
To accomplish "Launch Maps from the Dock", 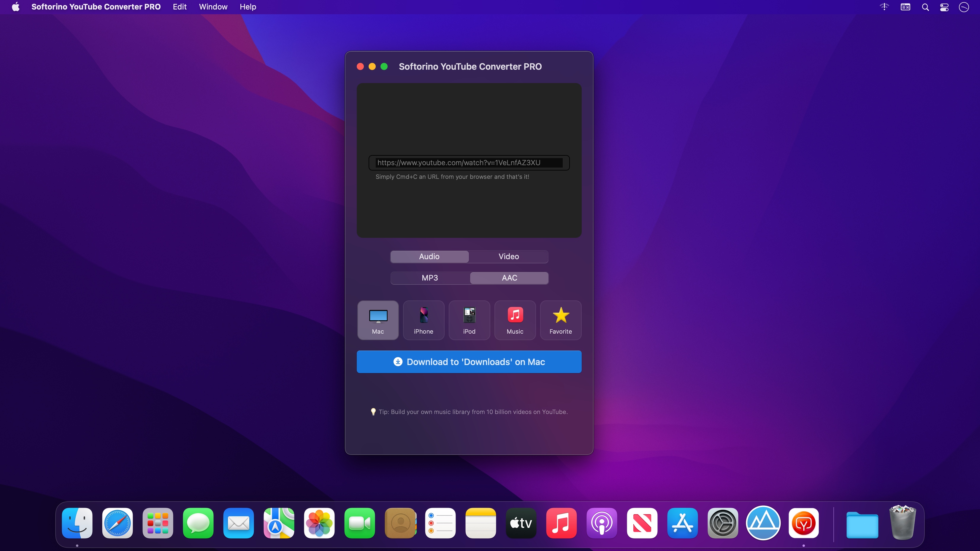I will click(x=279, y=523).
